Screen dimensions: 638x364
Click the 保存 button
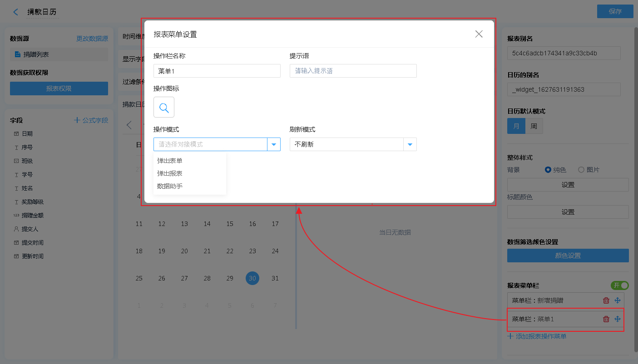[x=615, y=12]
